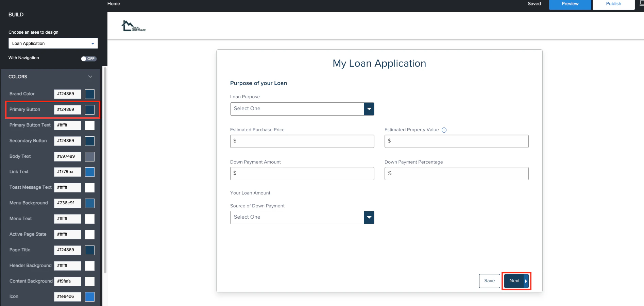Viewport: 644px width, 306px height.
Task: Edit the Body Text hex value #697489
Action: click(67, 156)
